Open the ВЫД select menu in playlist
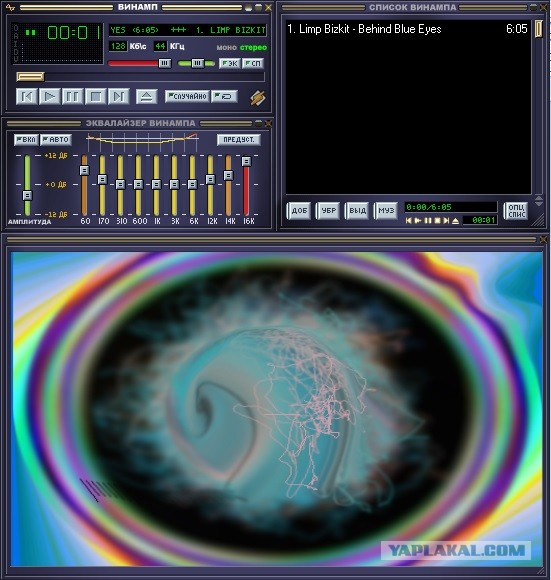The height and width of the screenshot is (580, 551). [x=357, y=211]
